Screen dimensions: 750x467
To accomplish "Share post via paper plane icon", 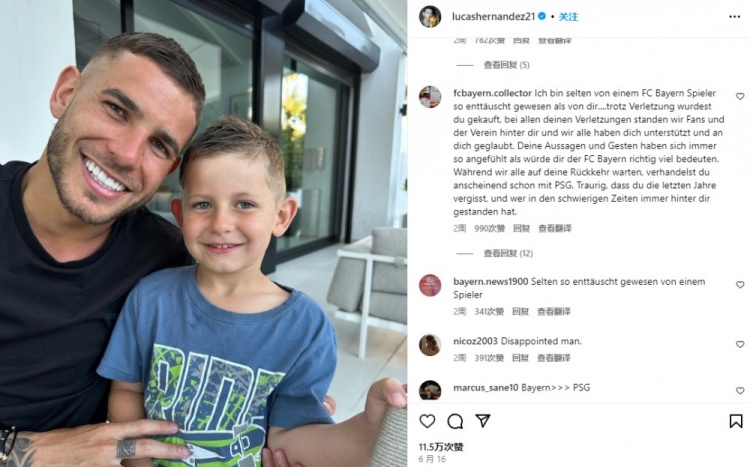I will coord(483,421).
